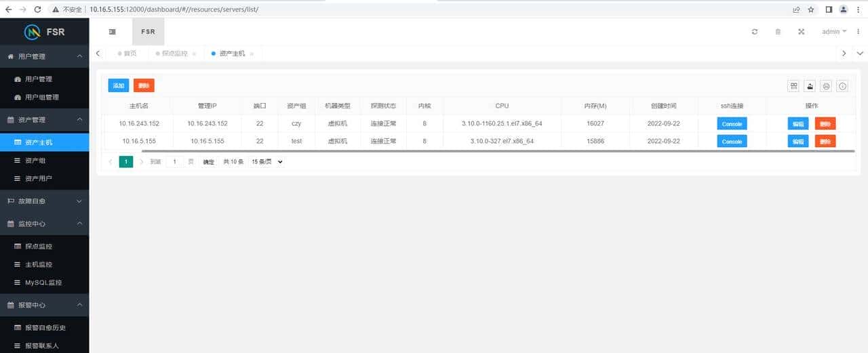Open Console for host 10.16.5.155
868x353 pixels.
click(x=732, y=141)
